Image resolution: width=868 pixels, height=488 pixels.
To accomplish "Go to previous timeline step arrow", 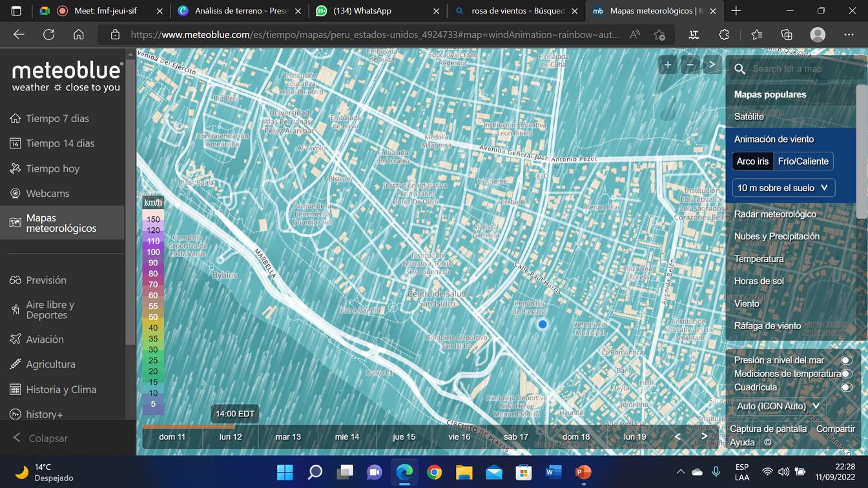I will [x=677, y=437].
